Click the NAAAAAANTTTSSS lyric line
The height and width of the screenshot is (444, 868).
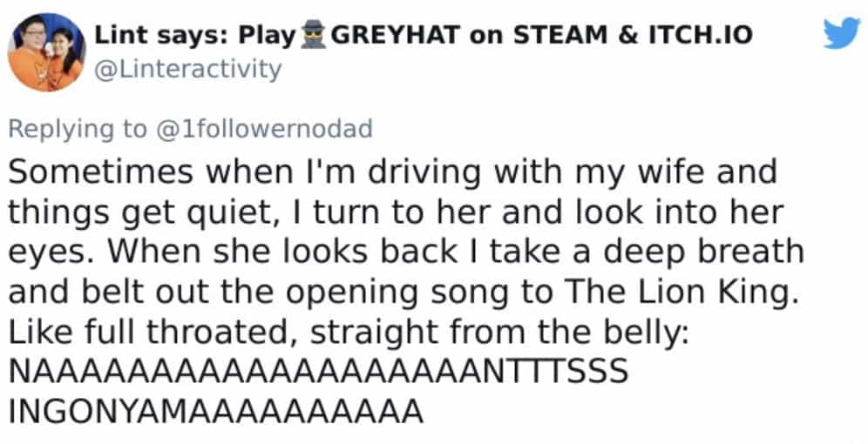click(x=318, y=372)
